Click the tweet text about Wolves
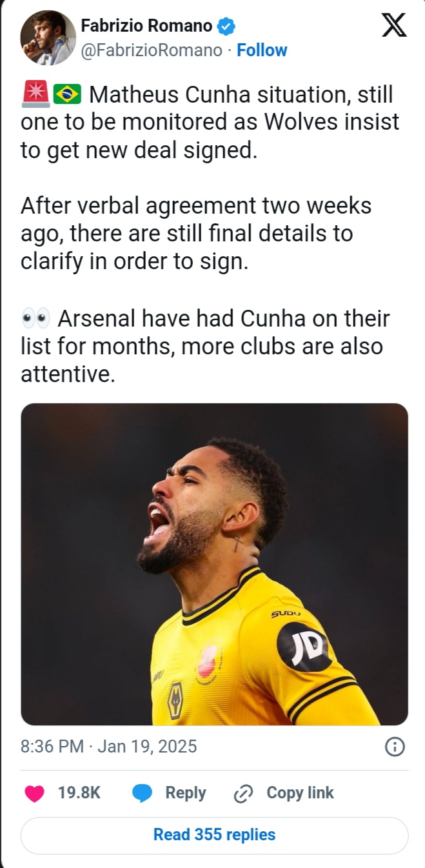This screenshot has width=425, height=868. pyautogui.click(x=210, y=123)
